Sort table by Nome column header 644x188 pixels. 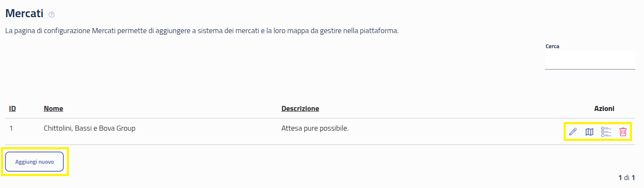[x=53, y=109]
